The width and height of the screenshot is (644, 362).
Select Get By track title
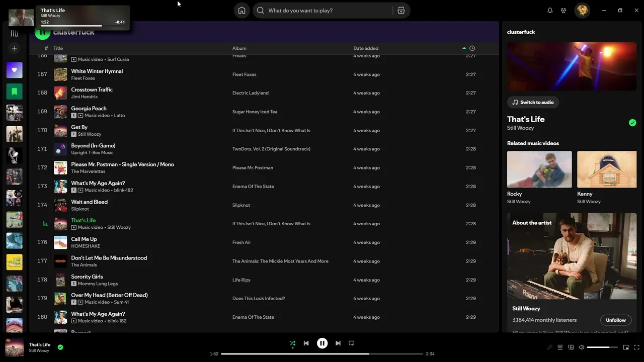pyautogui.click(x=79, y=127)
